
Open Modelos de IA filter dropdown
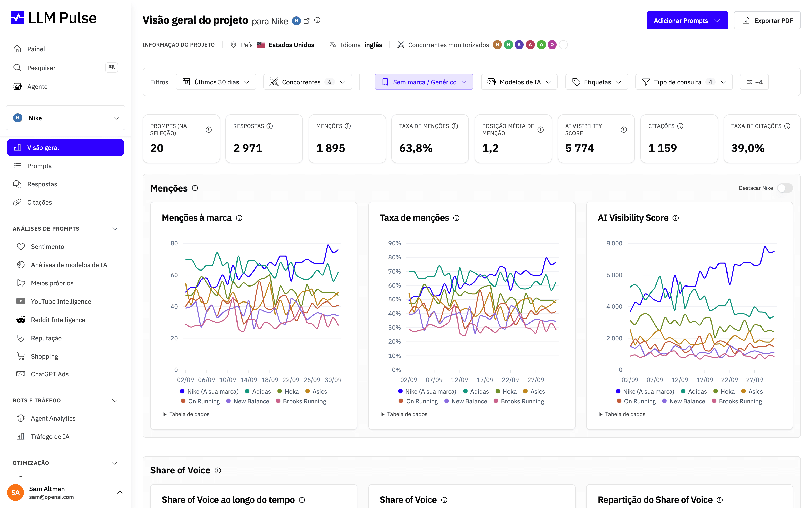coord(519,82)
